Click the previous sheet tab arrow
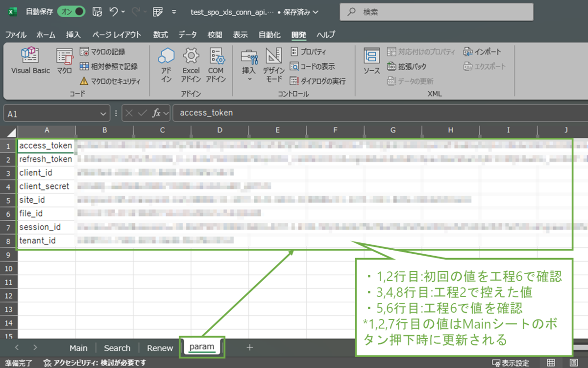This screenshot has height=368, width=588. click(x=17, y=347)
